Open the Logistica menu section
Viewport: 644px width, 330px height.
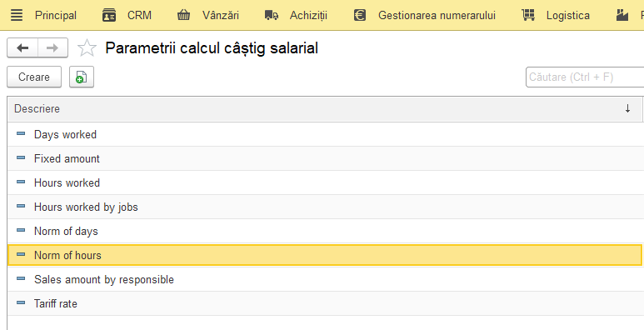(567, 16)
